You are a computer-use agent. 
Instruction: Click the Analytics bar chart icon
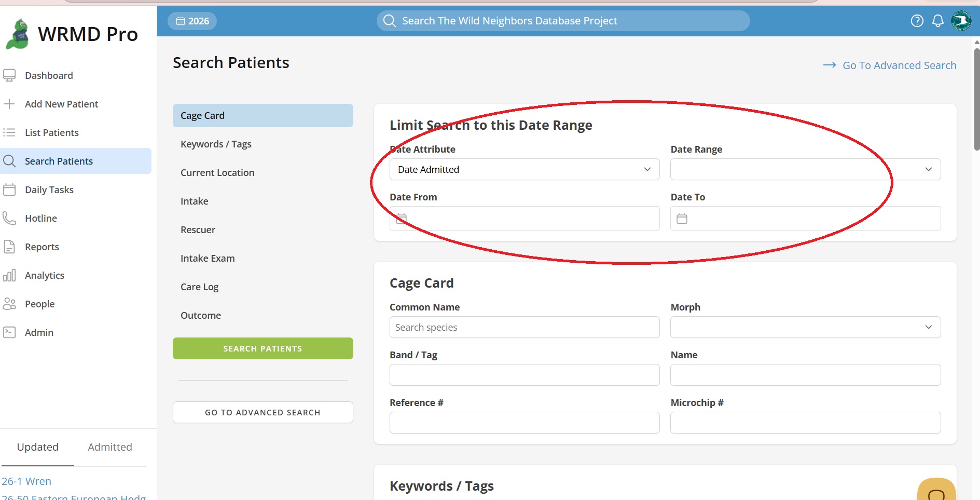point(9,275)
